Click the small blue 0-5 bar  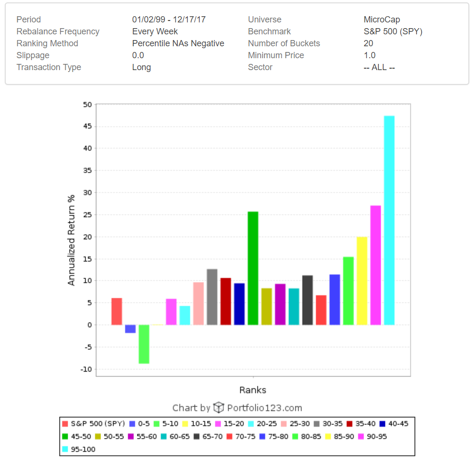(130, 329)
